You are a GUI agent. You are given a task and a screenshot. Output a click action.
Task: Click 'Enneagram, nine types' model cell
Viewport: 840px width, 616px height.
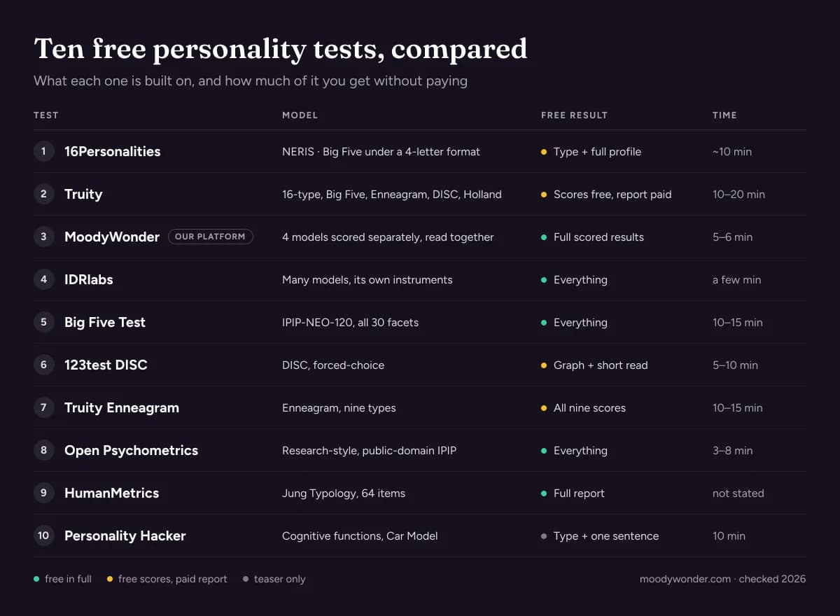click(x=339, y=407)
